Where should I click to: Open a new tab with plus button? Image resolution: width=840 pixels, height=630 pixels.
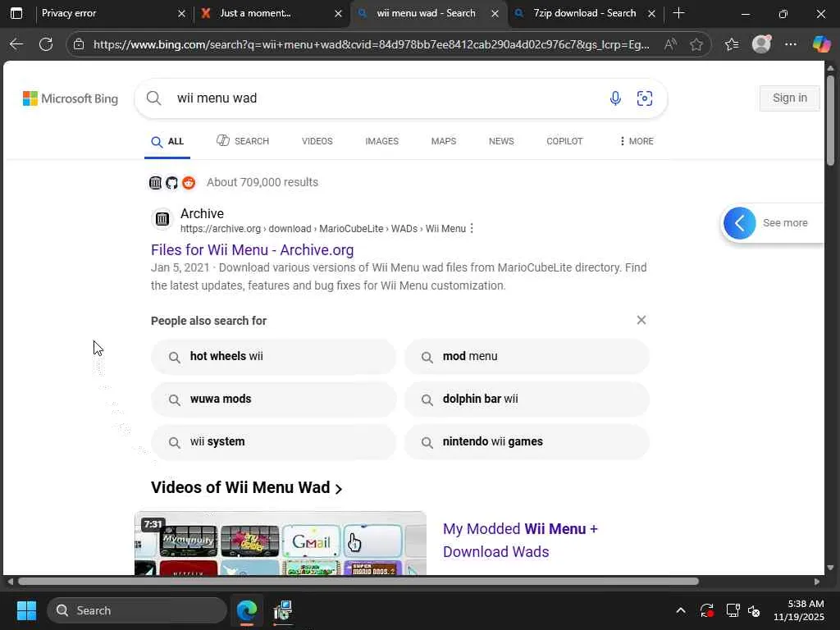point(678,13)
